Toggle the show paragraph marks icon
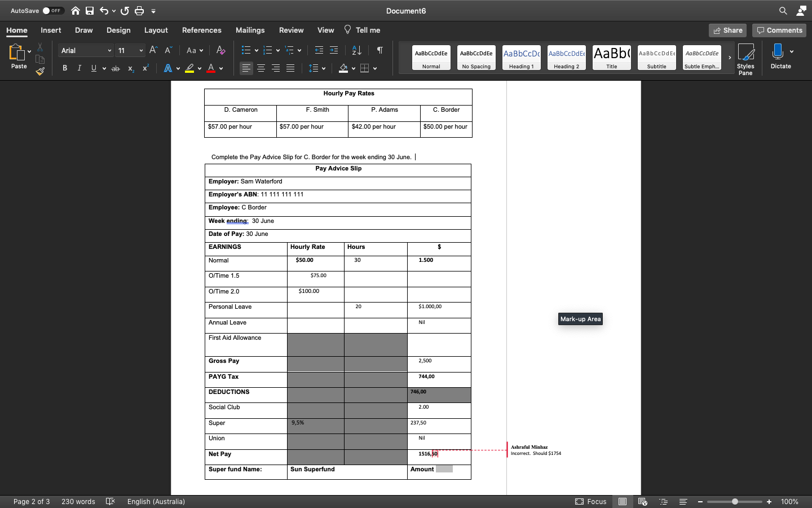Image resolution: width=812 pixels, height=508 pixels. [x=379, y=50]
